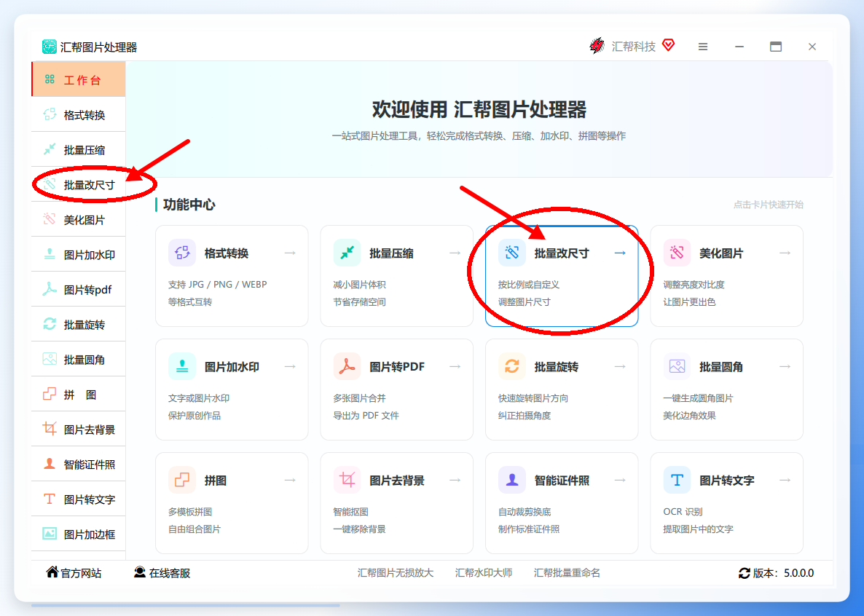The height and width of the screenshot is (616, 864).
Task: Click arrow on 批量压缩 card
Action: tap(455, 253)
